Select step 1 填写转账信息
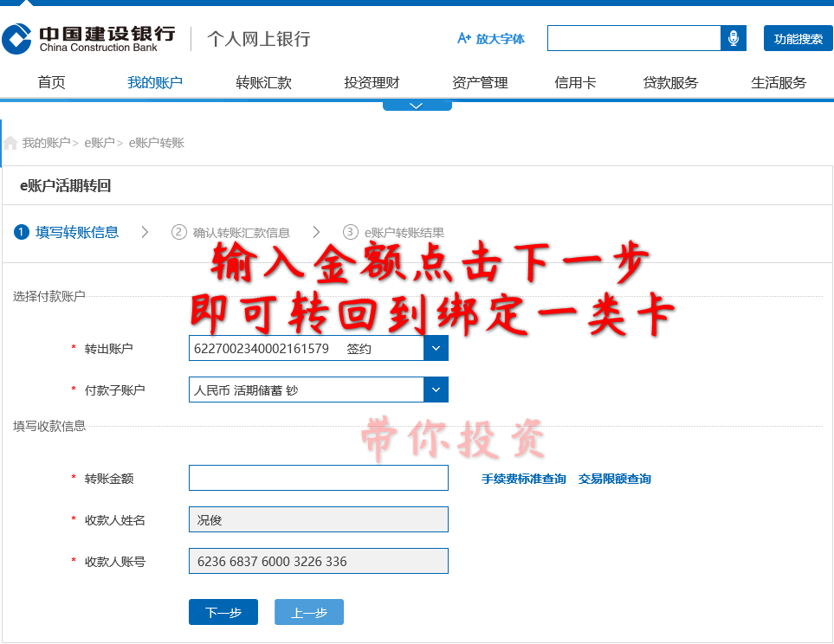The height and width of the screenshot is (644, 834). [67, 232]
